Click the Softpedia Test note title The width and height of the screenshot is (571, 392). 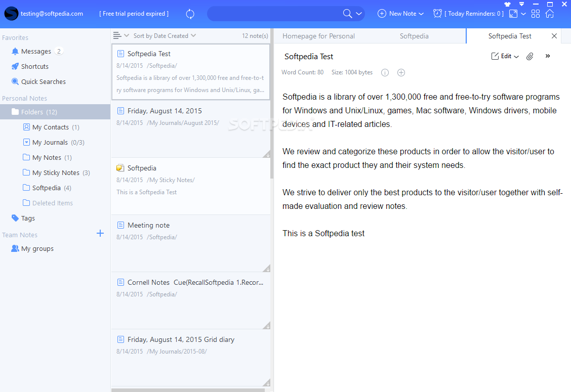pyautogui.click(x=309, y=57)
